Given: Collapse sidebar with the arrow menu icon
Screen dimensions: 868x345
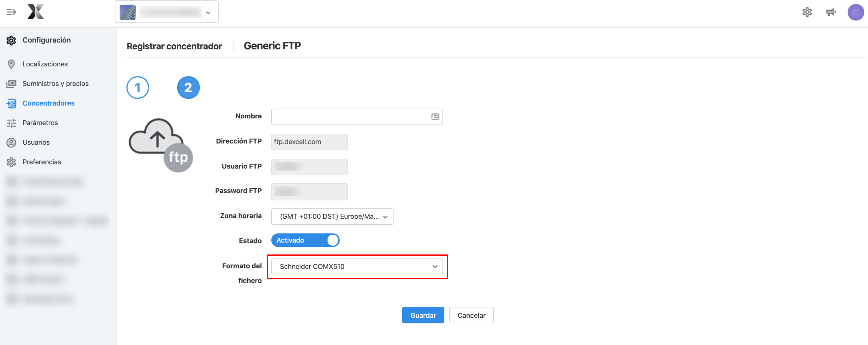Looking at the screenshot, I should [x=11, y=12].
